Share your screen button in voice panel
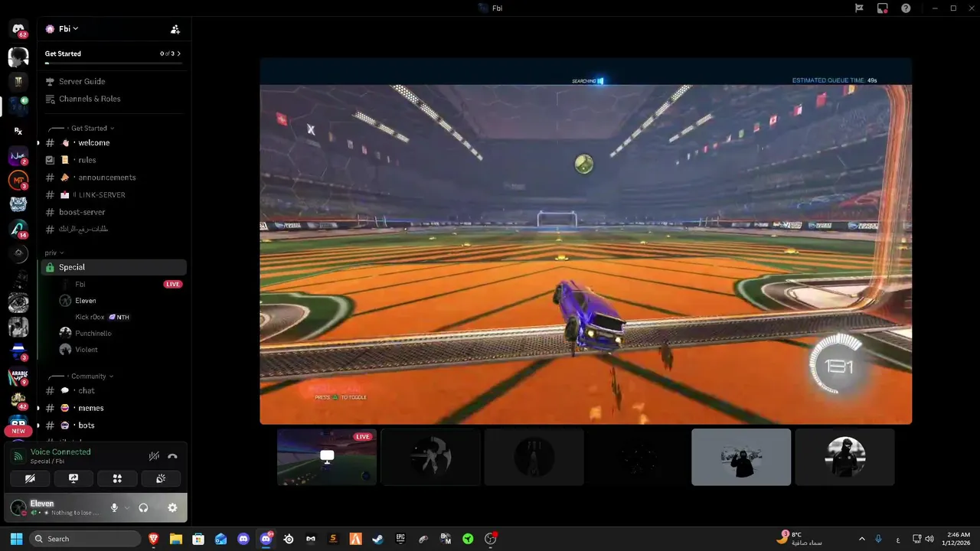This screenshot has width=980, height=551. pyautogui.click(x=73, y=478)
